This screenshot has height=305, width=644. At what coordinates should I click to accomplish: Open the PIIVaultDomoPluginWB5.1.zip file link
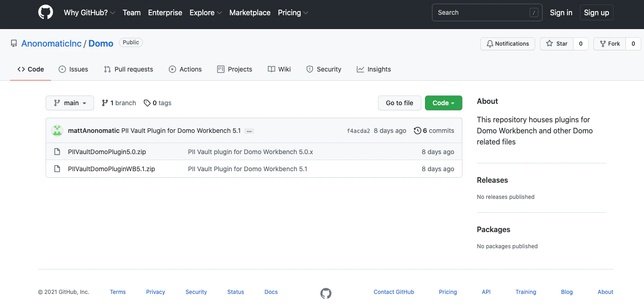[x=112, y=169]
